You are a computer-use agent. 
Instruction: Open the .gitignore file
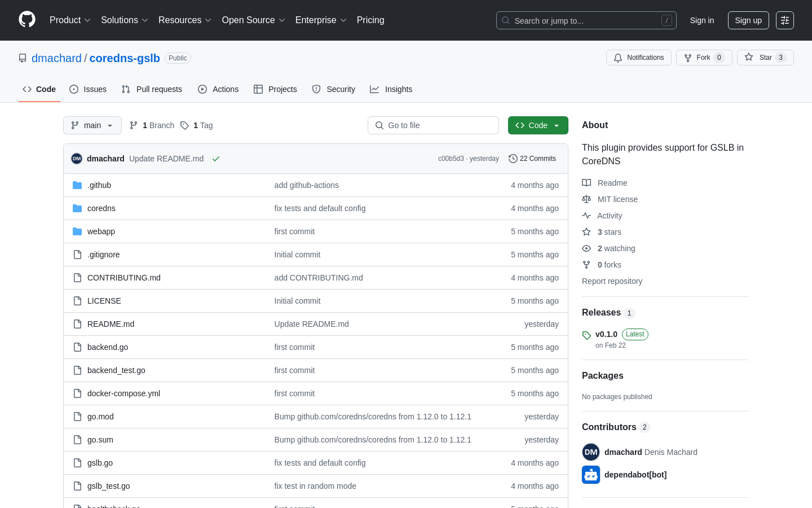[x=104, y=255]
